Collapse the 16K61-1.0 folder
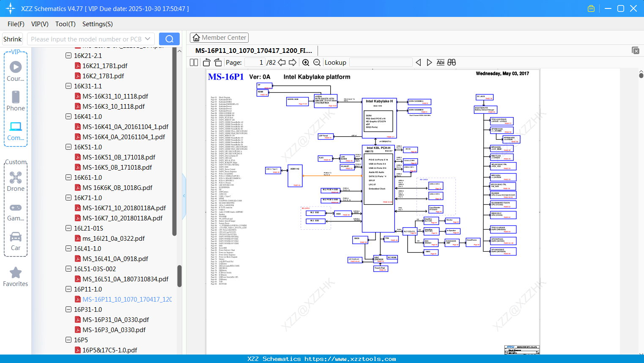Image resolution: width=644 pixels, height=363 pixels. [69, 177]
